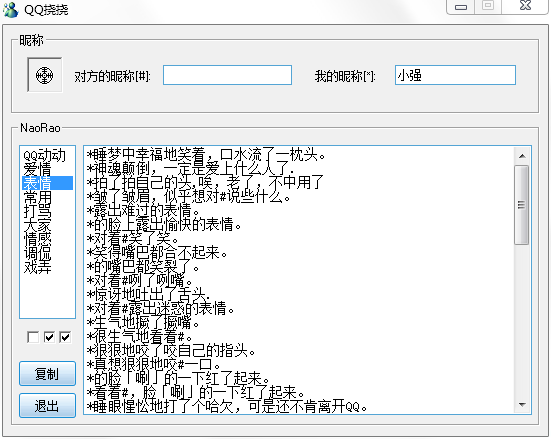Focus the 对方的昵称 input field
This screenshot has width=551, height=439.
227,75
